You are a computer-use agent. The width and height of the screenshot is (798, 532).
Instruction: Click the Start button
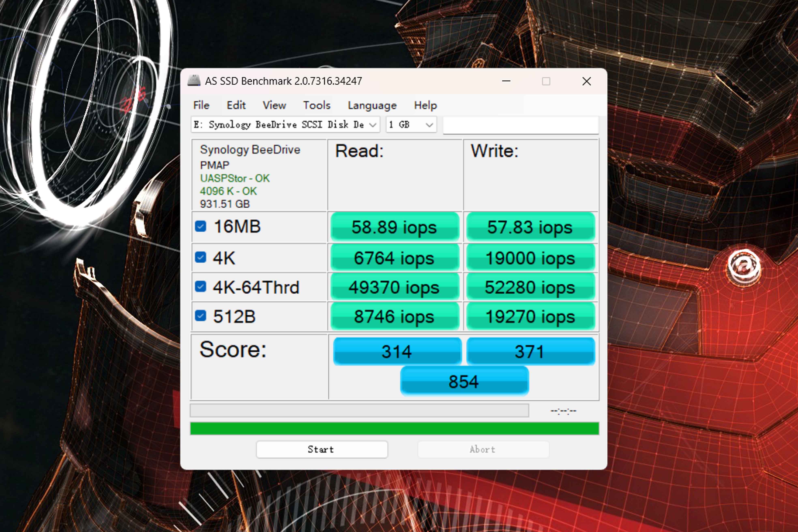click(322, 449)
